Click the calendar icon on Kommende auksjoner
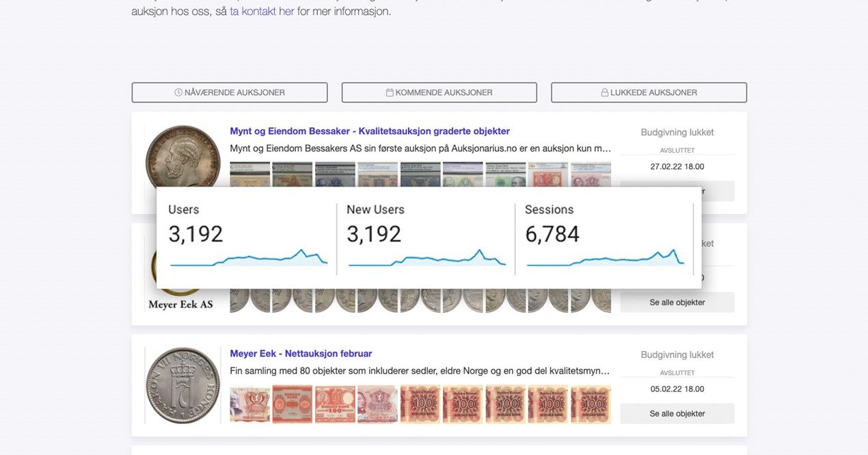The image size is (868, 455). point(390,92)
